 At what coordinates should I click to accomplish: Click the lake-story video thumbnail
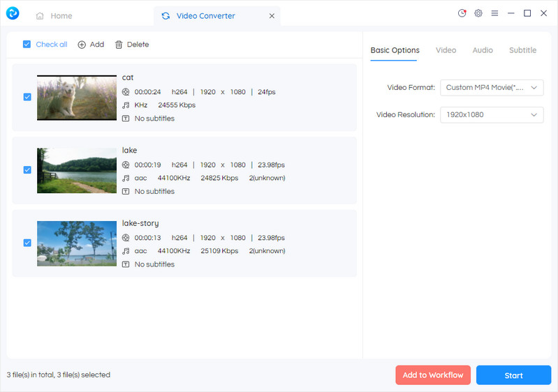pyautogui.click(x=77, y=243)
